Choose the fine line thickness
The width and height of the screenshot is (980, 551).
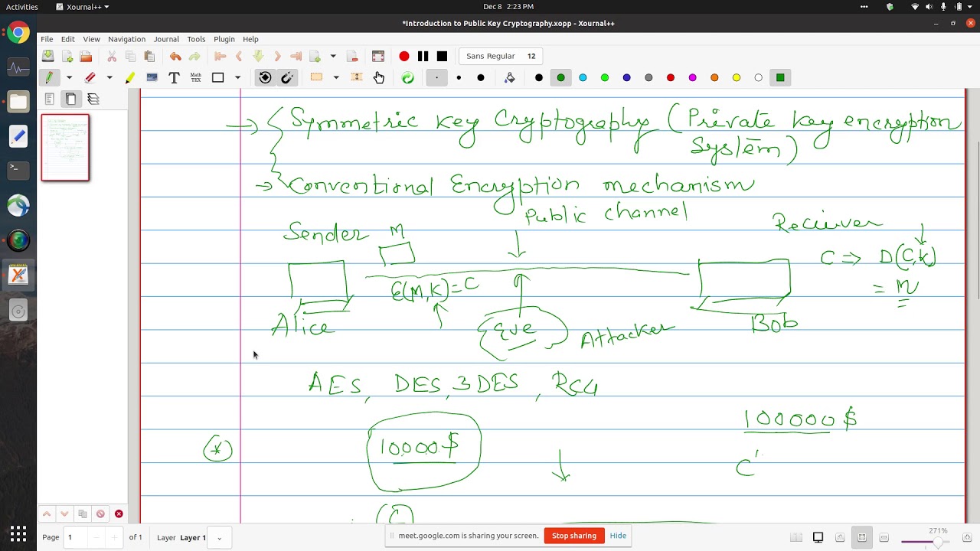point(436,77)
